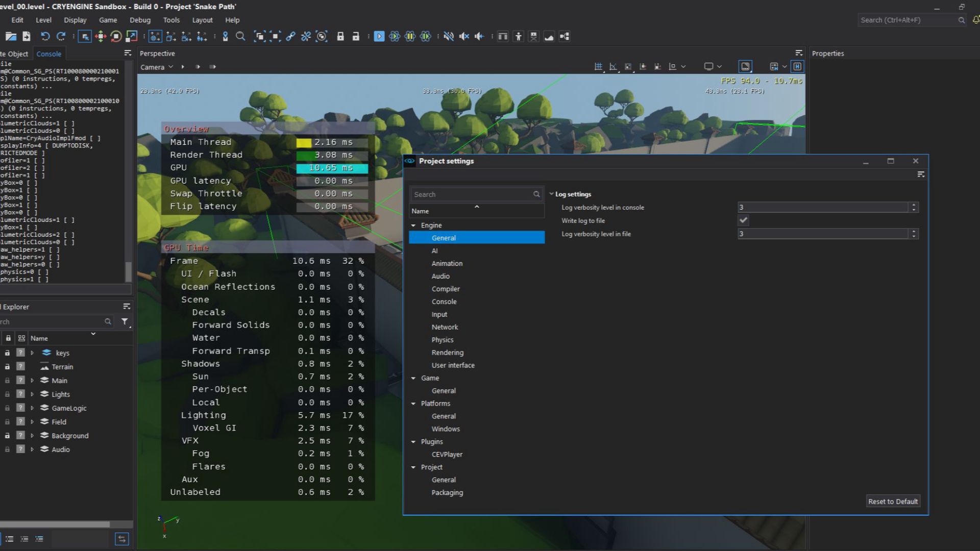980x551 pixels.
Task: Toggle the lock icon on the keys layer
Action: tap(7, 353)
